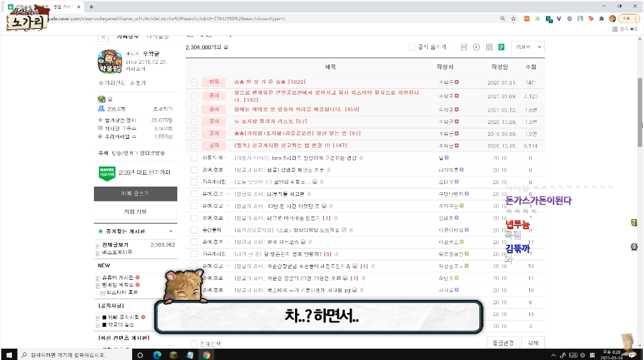Open the notice post ending in [147]
This screenshot has width=644, height=360.
[291, 145]
